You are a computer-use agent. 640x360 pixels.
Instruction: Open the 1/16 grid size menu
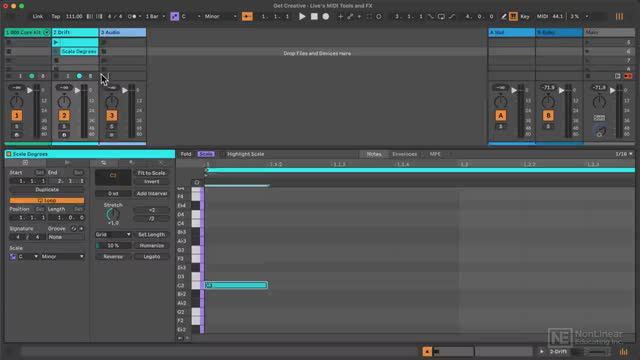(624, 154)
